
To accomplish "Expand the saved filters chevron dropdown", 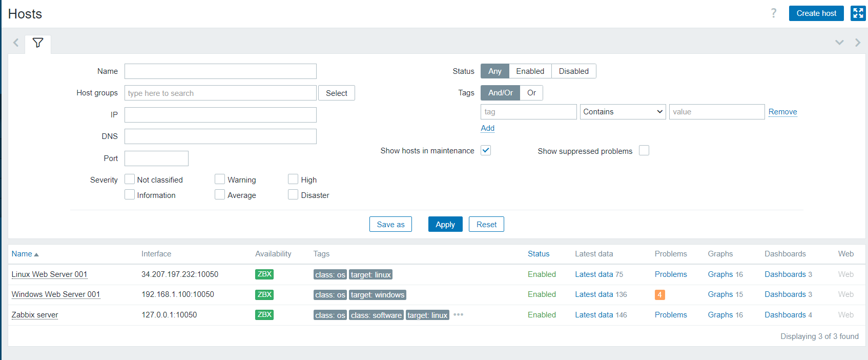I will click(x=839, y=43).
